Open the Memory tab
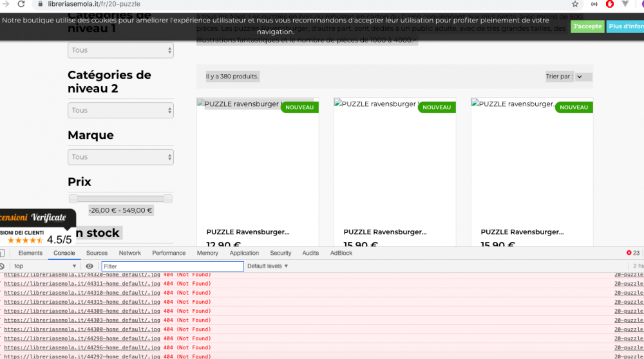The width and height of the screenshot is (644, 359). [207, 253]
